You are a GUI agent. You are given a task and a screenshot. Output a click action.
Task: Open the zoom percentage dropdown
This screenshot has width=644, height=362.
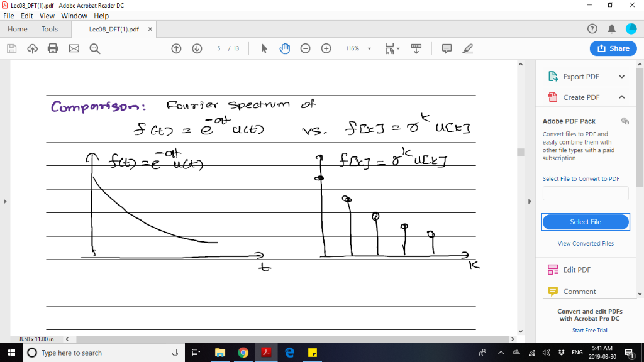[x=368, y=48]
